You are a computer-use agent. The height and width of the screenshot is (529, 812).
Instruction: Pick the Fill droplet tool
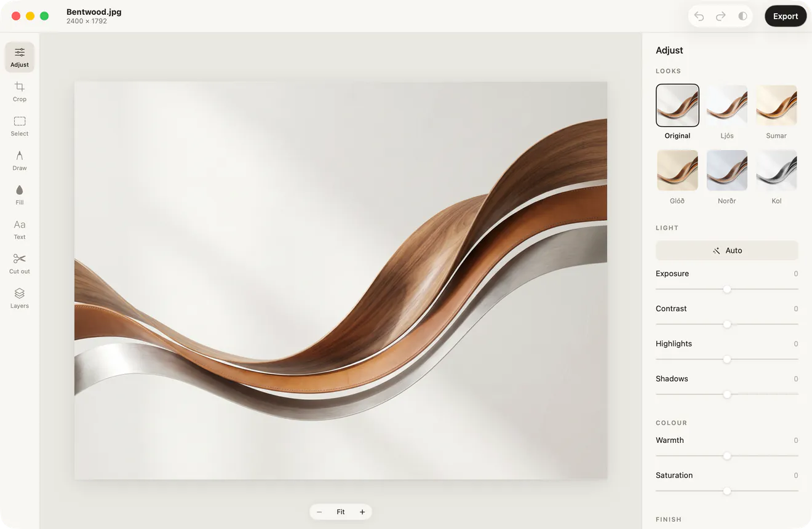tap(20, 195)
